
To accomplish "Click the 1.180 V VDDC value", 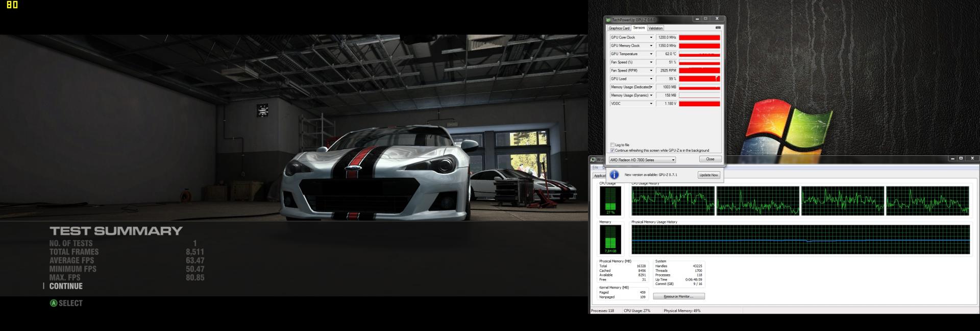I will (667, 104).
